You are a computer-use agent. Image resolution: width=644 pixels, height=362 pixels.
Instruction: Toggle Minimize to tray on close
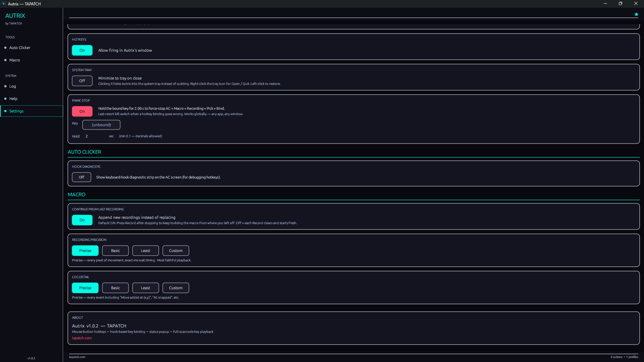tap(82, 81)
